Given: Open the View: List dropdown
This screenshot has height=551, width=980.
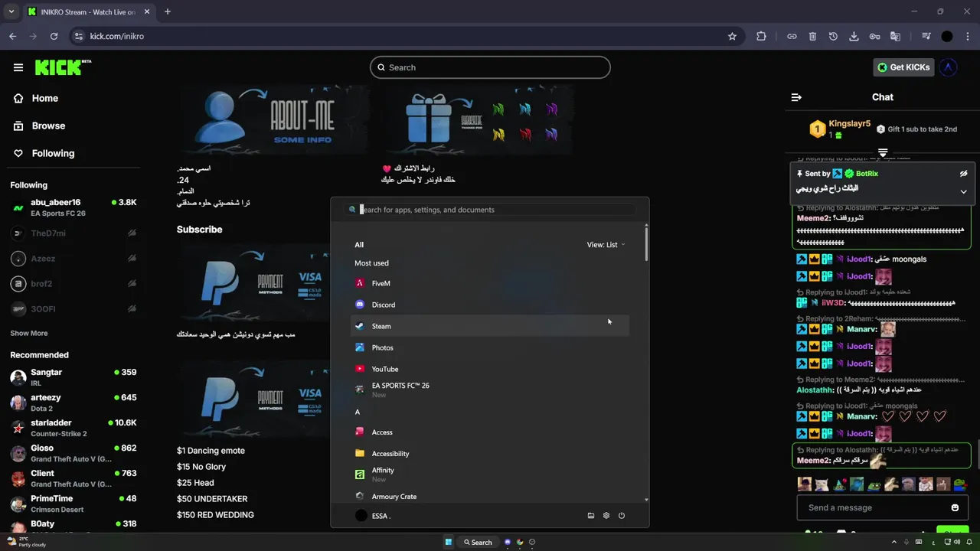Looking at the screenshot, I should (x=606, y=245).
